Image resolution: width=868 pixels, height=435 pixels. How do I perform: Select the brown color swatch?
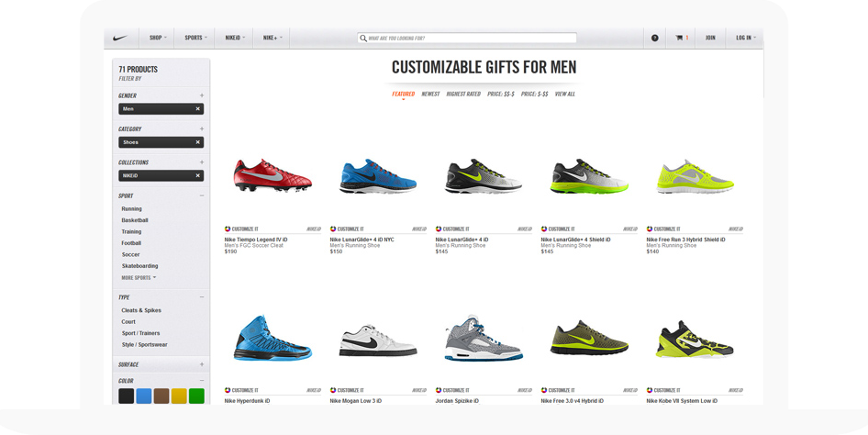click(x=161, y=396)
